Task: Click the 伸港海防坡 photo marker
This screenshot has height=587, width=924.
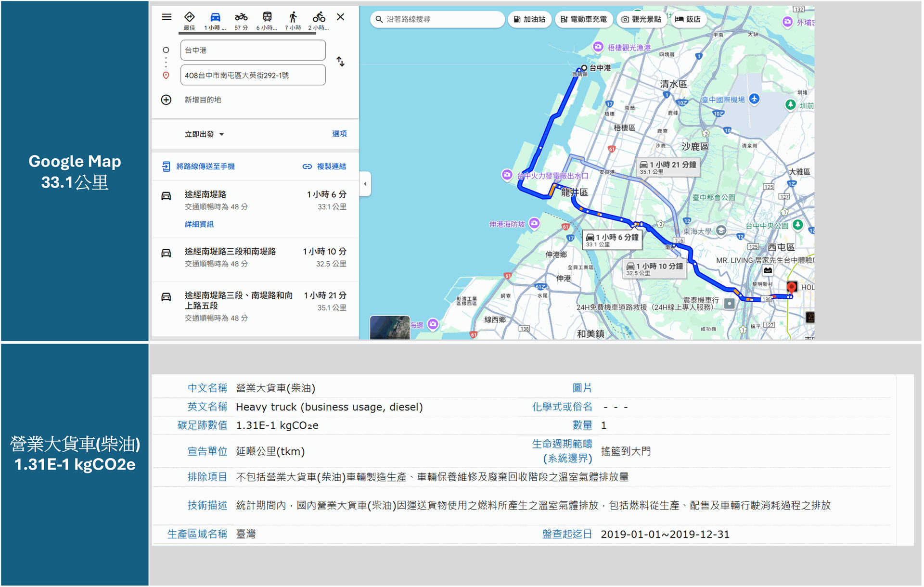Action: pyautogui.click(x=534, y=223)
